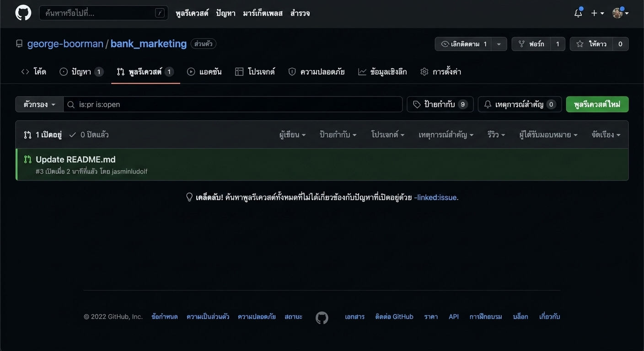644x351 pixels.
Task: Open the ป้ายกำกับ labels button
Action: [x=440, y=104]
